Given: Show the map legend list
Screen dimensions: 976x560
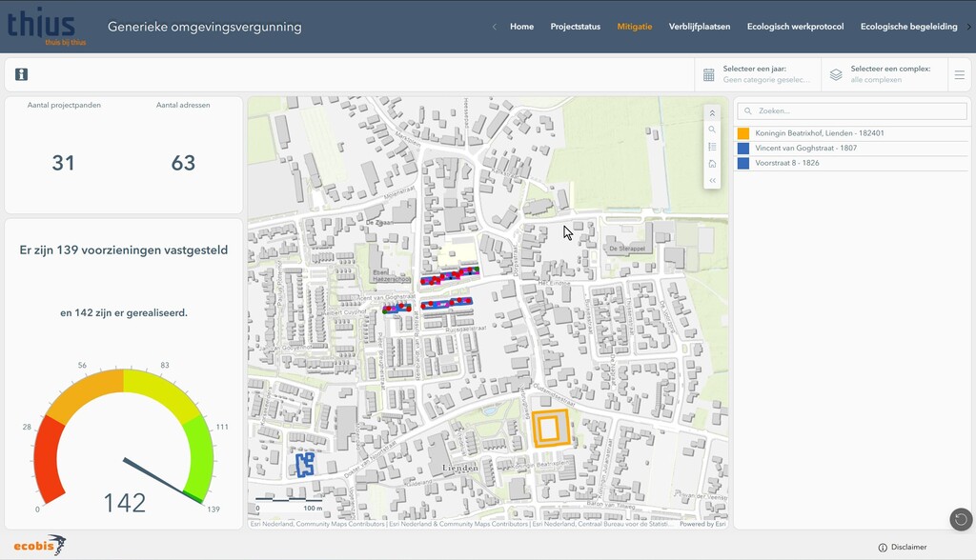Looking at the screenshot, I should 712,147.
